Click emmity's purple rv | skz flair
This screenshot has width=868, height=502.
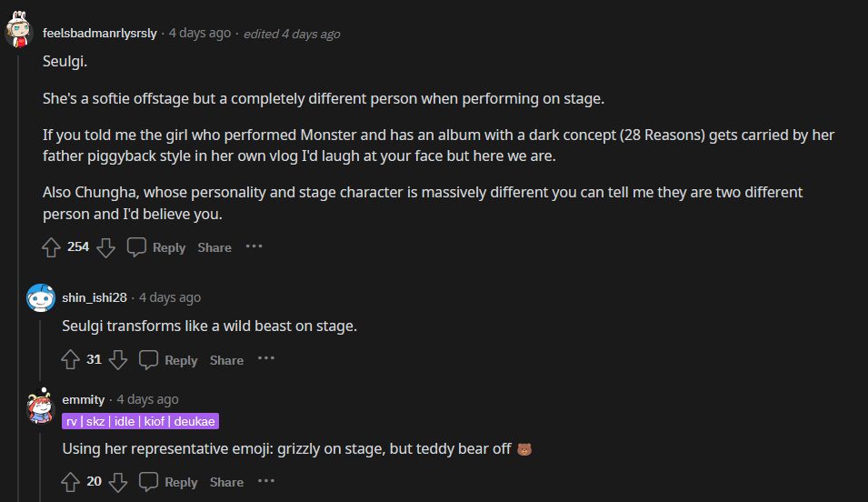tap(141, 421)
